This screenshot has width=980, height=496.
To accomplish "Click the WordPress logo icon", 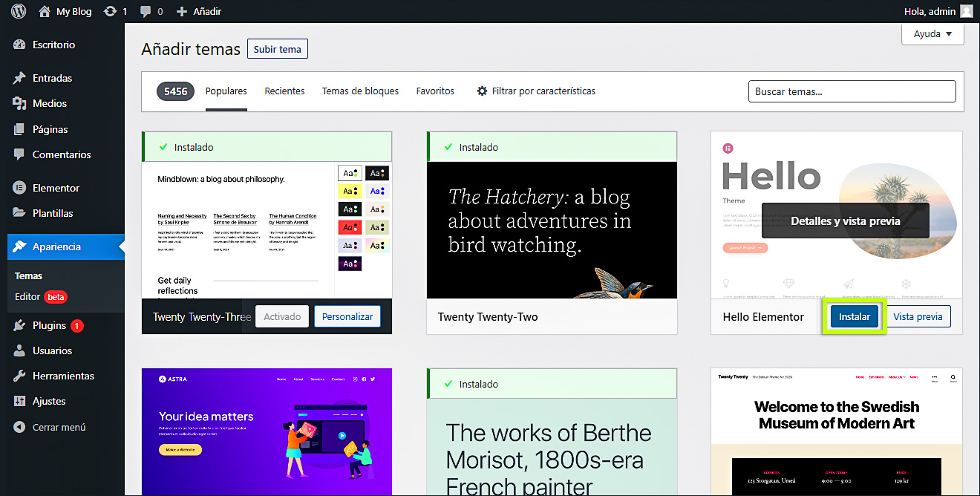I will pyautogui.click(x=19, y=11).
